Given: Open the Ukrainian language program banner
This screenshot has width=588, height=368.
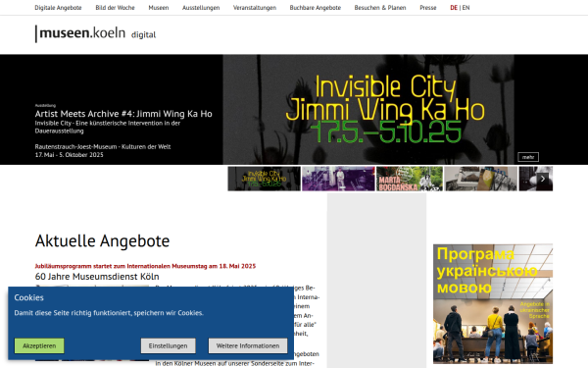Looking at the screenshot, I should pos(493,304).
